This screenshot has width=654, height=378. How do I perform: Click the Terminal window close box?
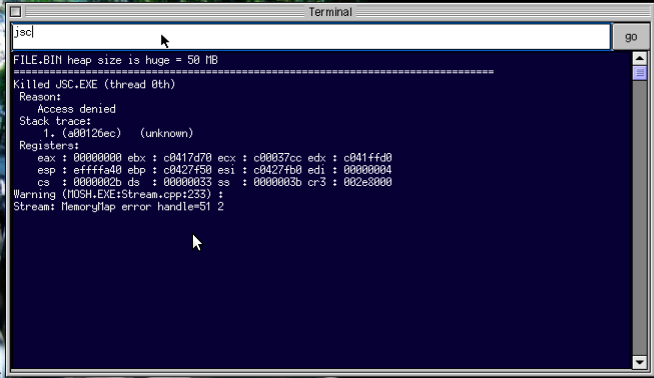(16, 12)
